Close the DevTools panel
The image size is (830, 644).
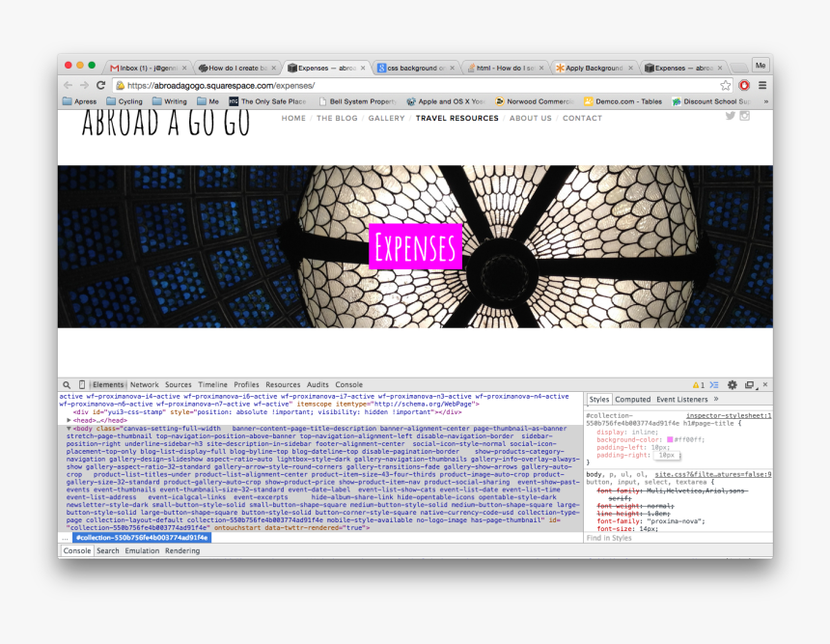coord(765,384)
